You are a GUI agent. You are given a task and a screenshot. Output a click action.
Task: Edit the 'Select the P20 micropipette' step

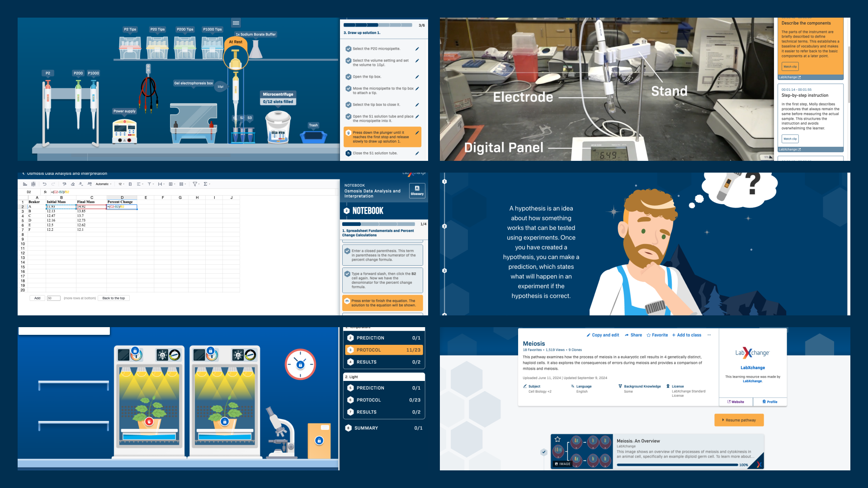(x=417, y=49)
